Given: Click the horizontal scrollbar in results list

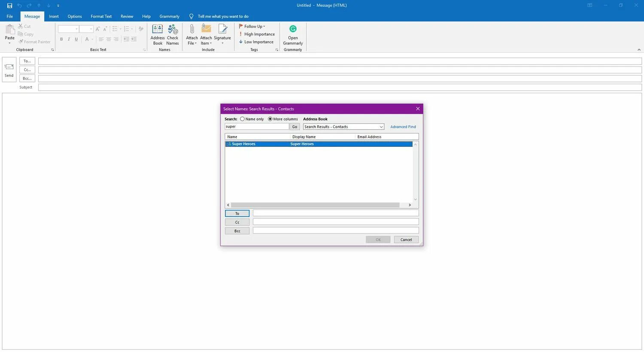Looking at the screenshot, I should click(x=315, y=205).
